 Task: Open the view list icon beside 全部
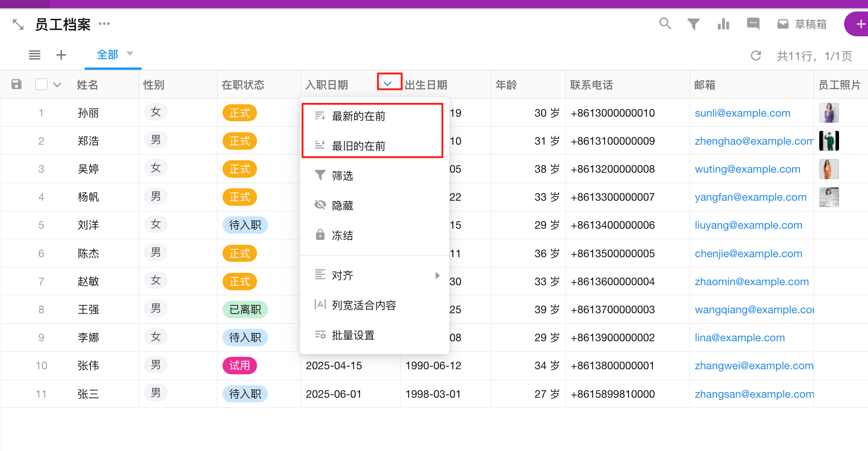[x=34, y=55]
